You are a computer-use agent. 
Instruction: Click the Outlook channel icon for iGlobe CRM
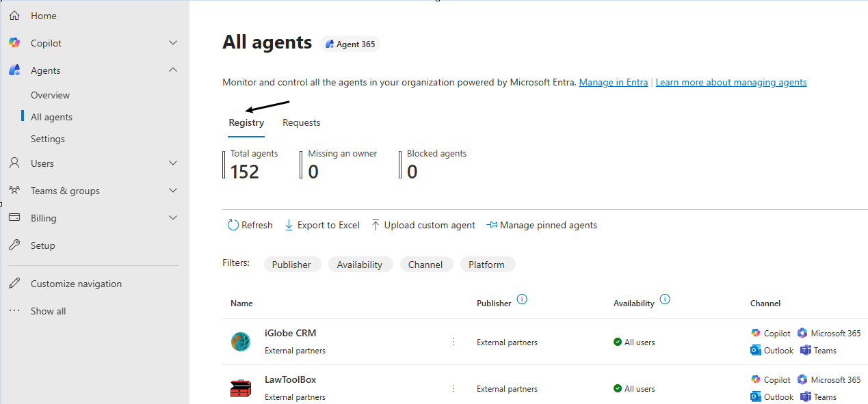756,351
